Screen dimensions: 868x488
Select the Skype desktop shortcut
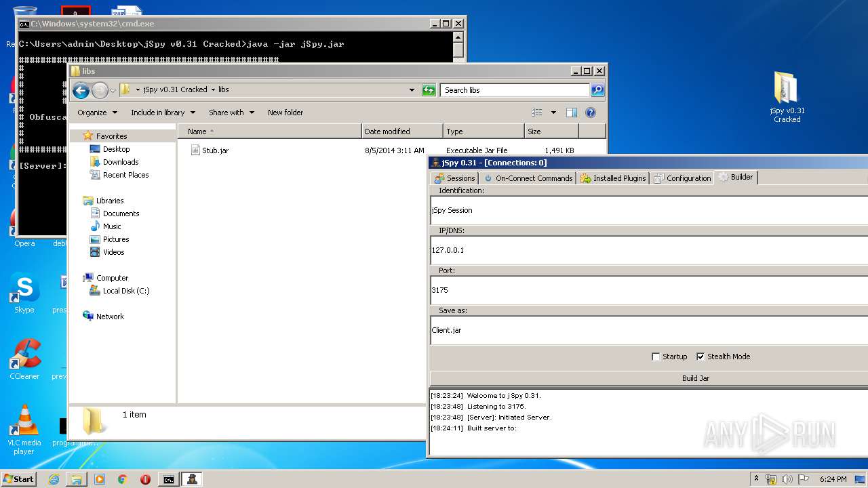pos(24,293)
